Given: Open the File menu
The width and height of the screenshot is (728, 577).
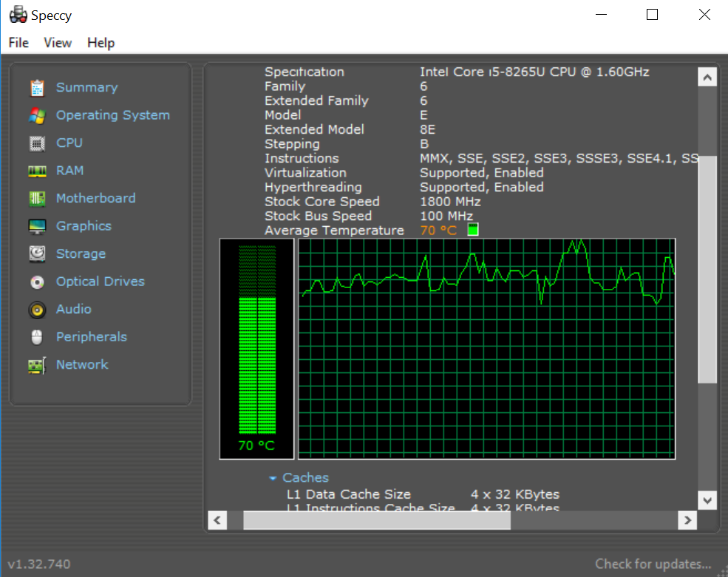Looking at the screenshot, I should pyautogui.click(x=18, y=43).
